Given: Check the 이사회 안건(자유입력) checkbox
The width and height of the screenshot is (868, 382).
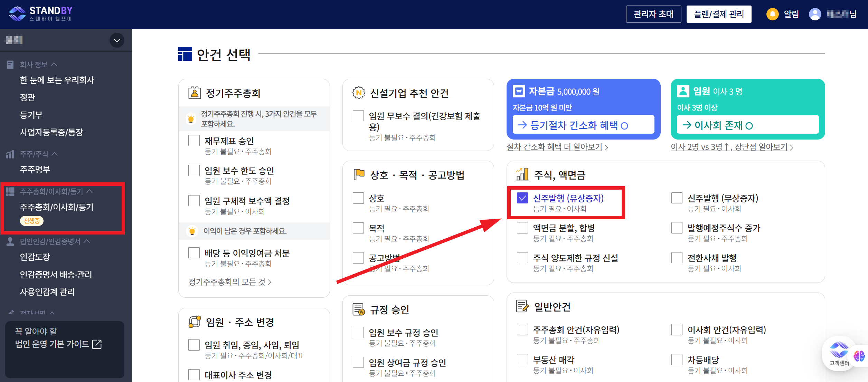Looking at the screenshot, I should click(x=677, y=330).
